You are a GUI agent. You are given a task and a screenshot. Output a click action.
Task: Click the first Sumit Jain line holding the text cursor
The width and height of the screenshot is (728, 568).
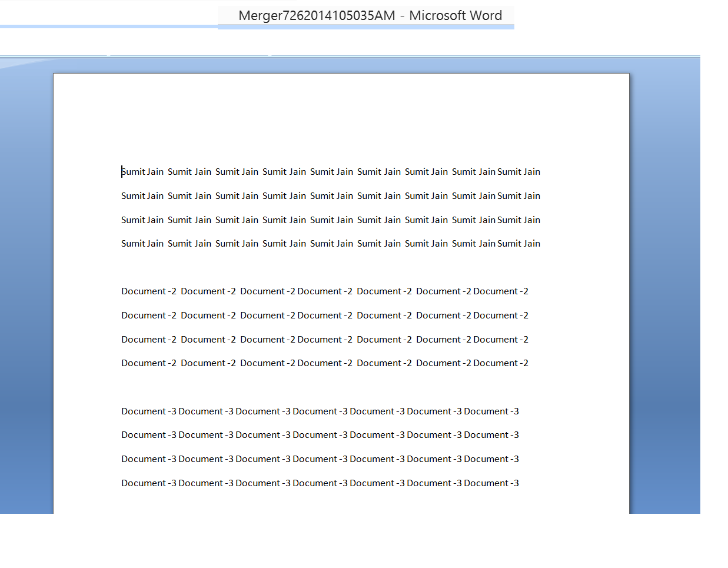click(331, 172)
